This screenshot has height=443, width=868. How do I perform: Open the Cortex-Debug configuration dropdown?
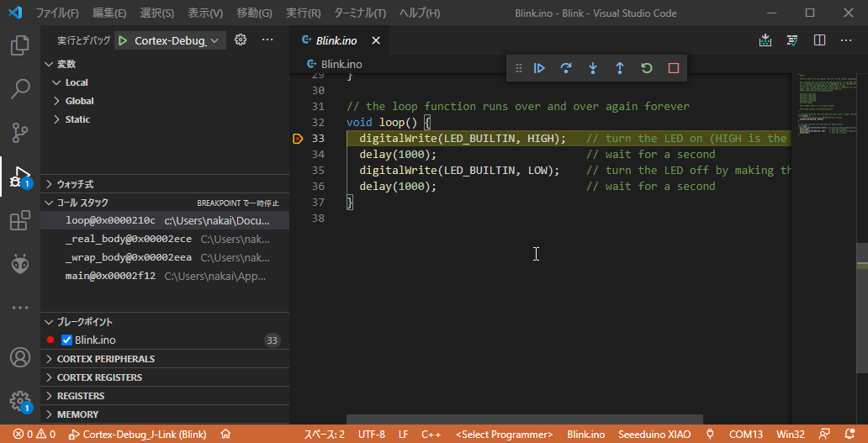click(171, 40)
